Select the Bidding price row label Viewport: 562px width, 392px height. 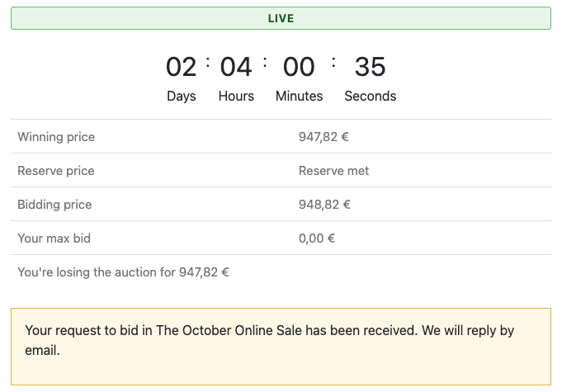[x=54, y=205]
